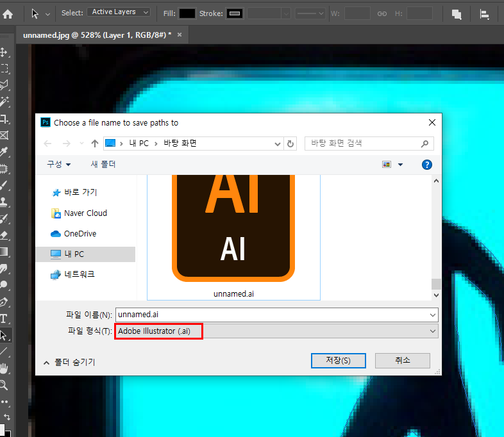Select the Path Selection tool
Screen dimensions: 504x437
(x=4, y=335)
